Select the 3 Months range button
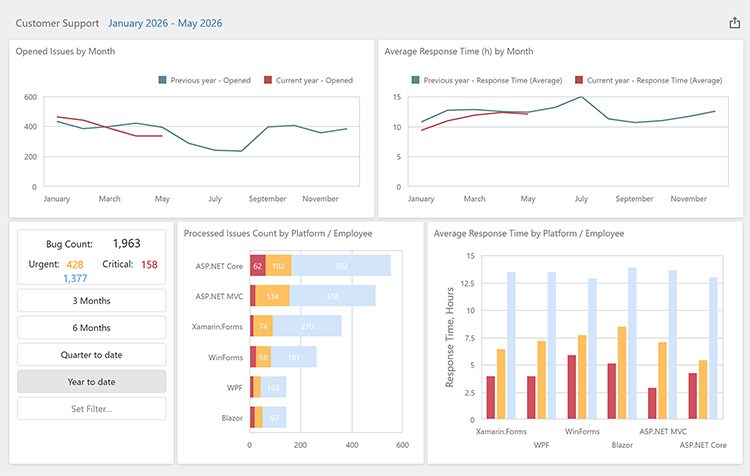Screen dimensions: 750x476 [x=91, y=300]
